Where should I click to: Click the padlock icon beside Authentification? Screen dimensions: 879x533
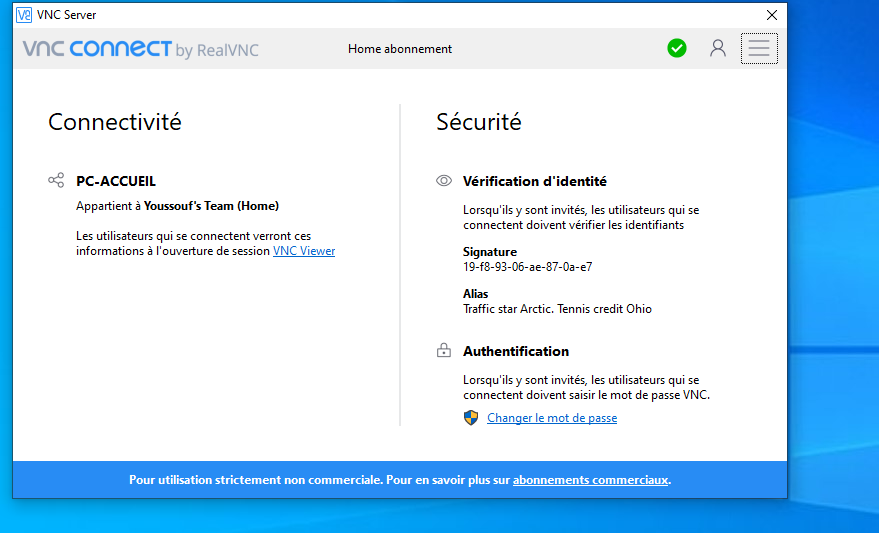point(444,351)
